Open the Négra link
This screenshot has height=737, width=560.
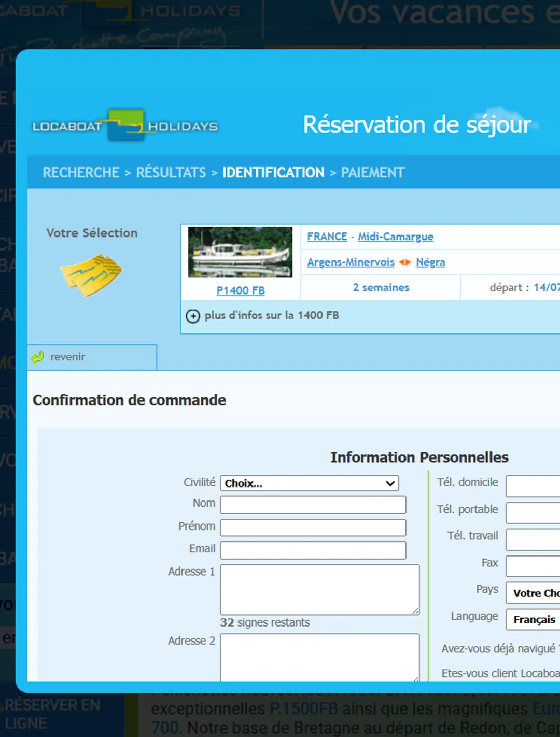[430, 262]
